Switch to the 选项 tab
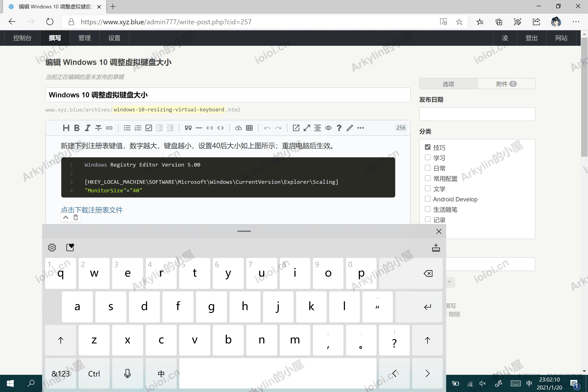The image size is (588, 392). (448, 84)
